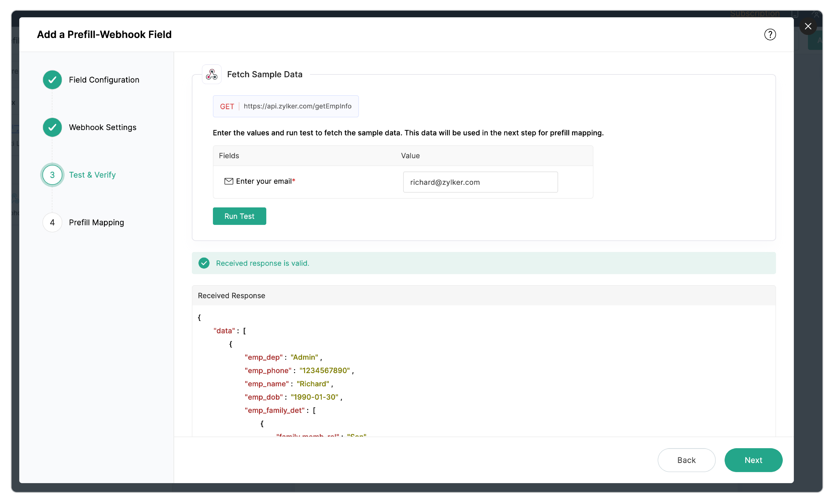Click the getEmpInfo endpoint URL
This screenshot has height=504, width=834.
click(x=297, y=106)
